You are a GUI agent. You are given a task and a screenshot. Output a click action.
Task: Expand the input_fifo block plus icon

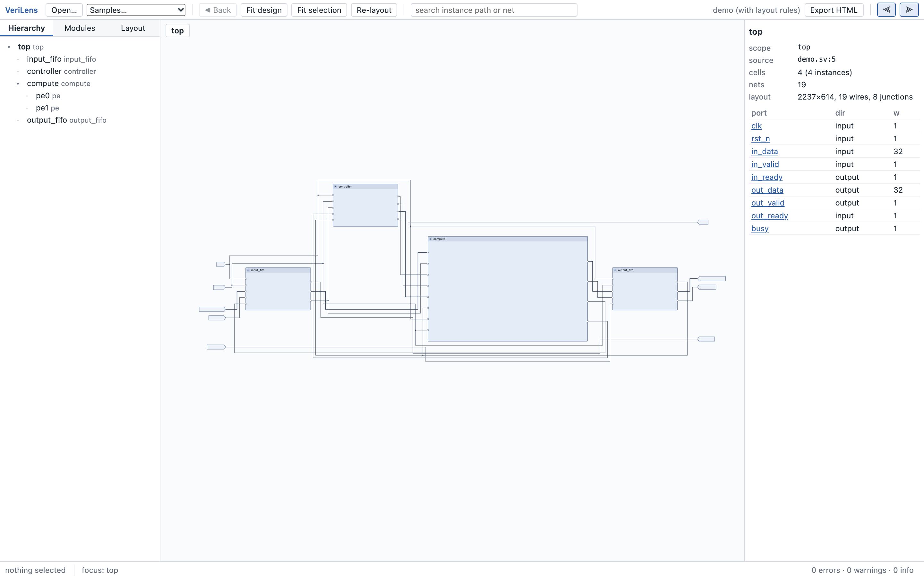(248, 270)
